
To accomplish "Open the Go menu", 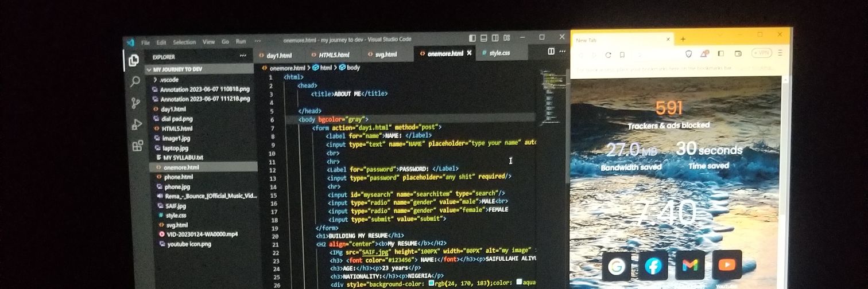I will click(x=225, y=41).
